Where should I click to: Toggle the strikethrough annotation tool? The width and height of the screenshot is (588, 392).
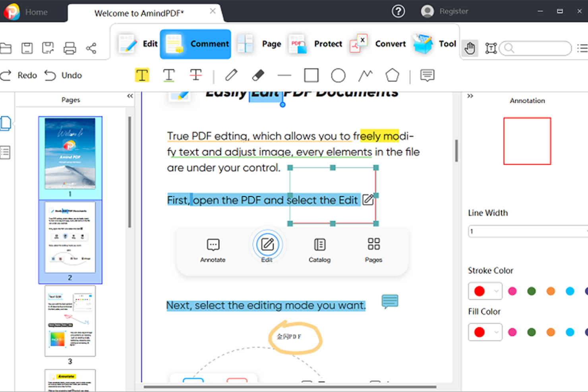point(195,75)
